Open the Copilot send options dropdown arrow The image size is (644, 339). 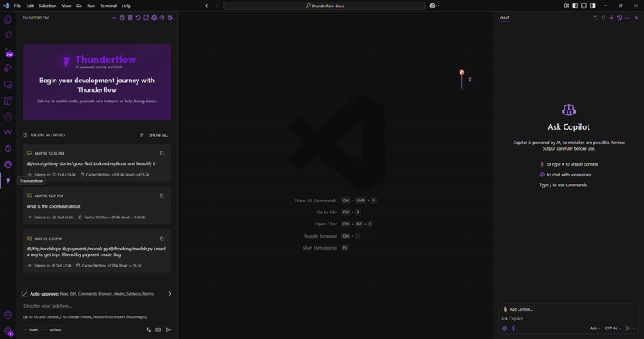coord(634,329)
